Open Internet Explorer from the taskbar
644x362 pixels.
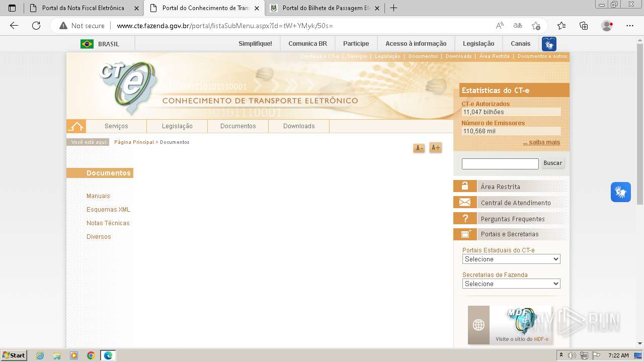pos(40,355)
